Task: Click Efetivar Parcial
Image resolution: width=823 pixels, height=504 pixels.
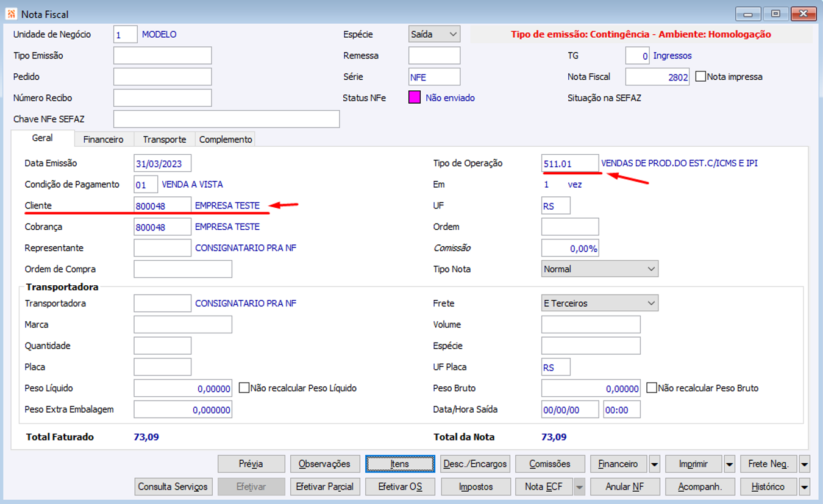Action: coord(324,487)
